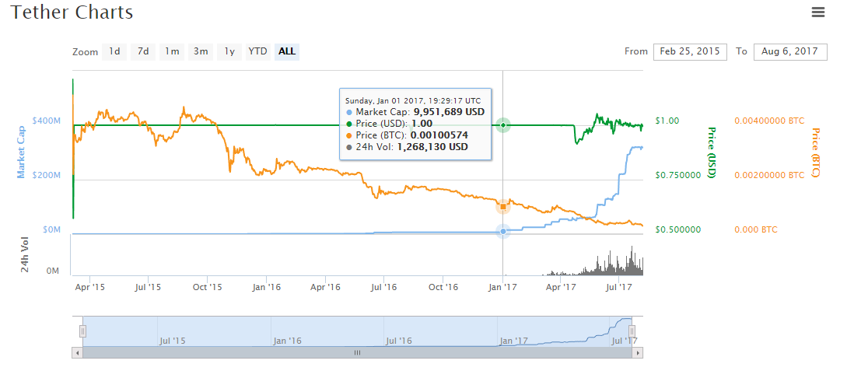Click the $0.500000 price axis label
868x371 pixels.
[678, 229]
